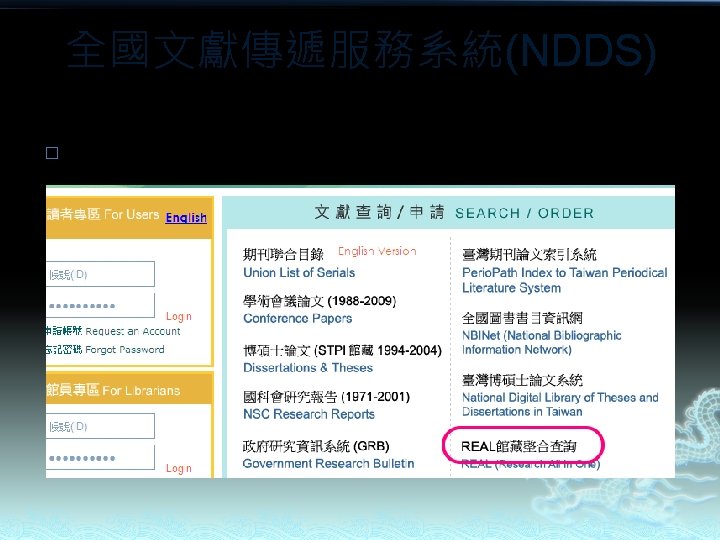Open the Dissertations & Theses link

(x=308, y=368)
